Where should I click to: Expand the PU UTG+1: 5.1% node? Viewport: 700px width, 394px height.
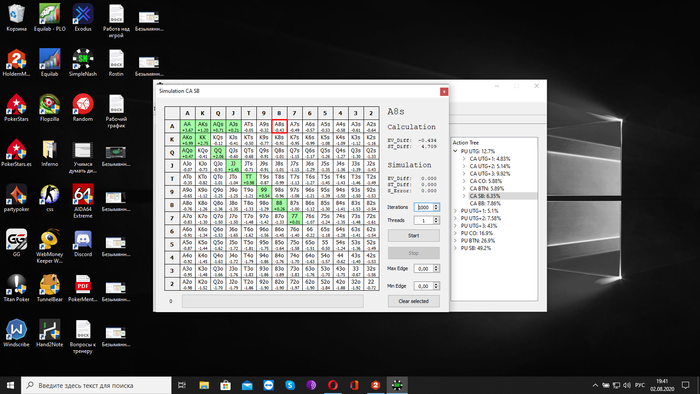click(x=455, y=211)
